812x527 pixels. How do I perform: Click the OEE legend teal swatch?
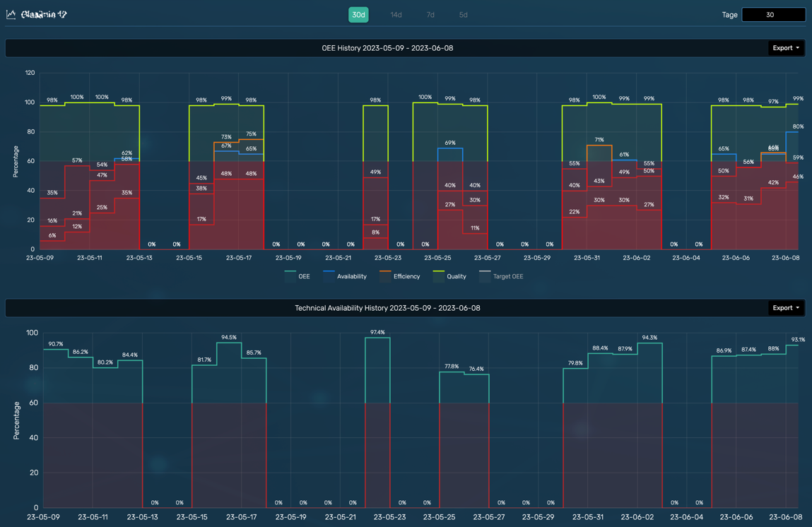290,276
